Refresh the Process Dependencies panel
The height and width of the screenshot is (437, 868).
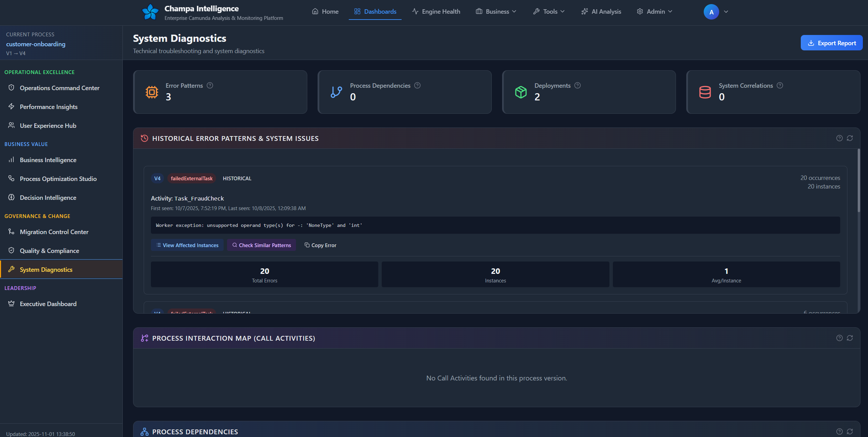pos(850,432)
